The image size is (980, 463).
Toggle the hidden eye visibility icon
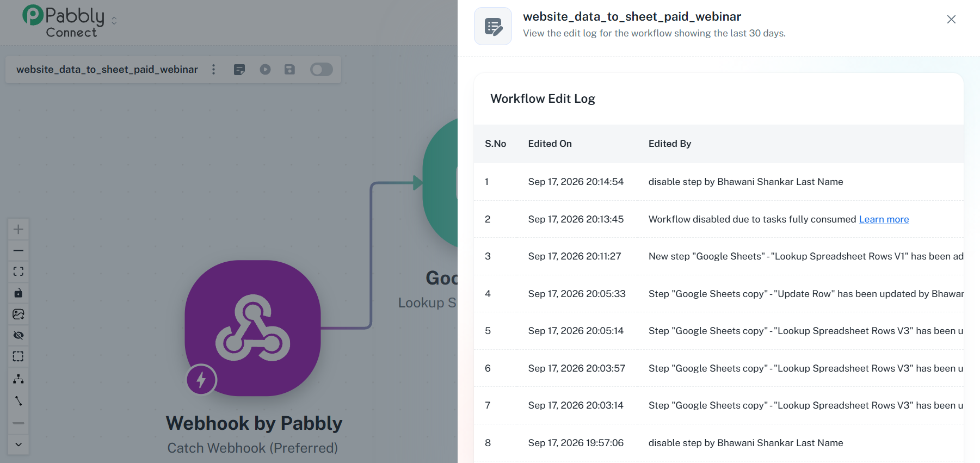tap(19, 335)
